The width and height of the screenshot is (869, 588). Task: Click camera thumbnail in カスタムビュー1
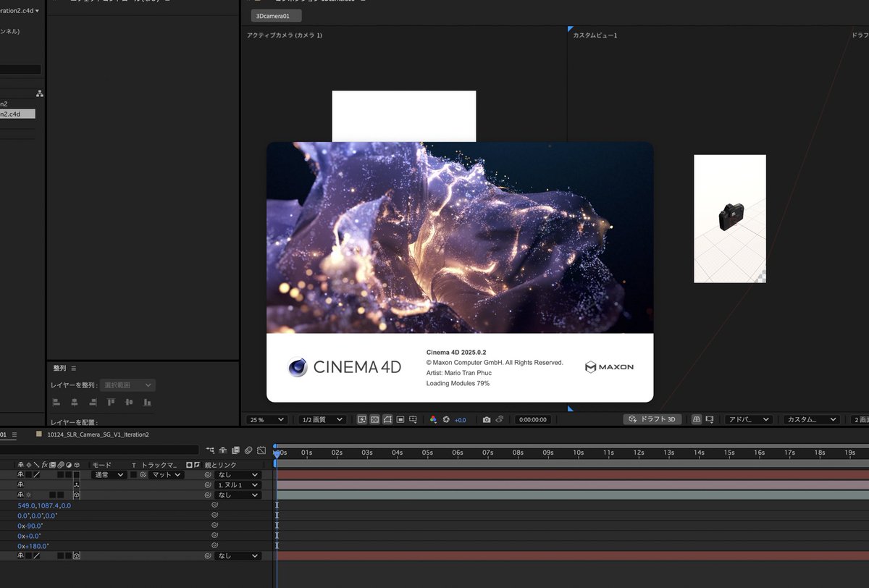pos(730,218)
